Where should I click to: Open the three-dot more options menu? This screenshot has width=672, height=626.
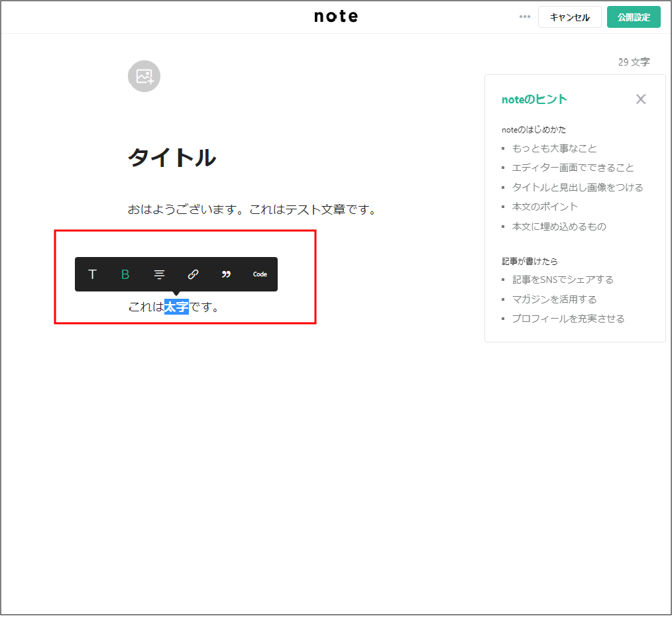coord(525,17)
